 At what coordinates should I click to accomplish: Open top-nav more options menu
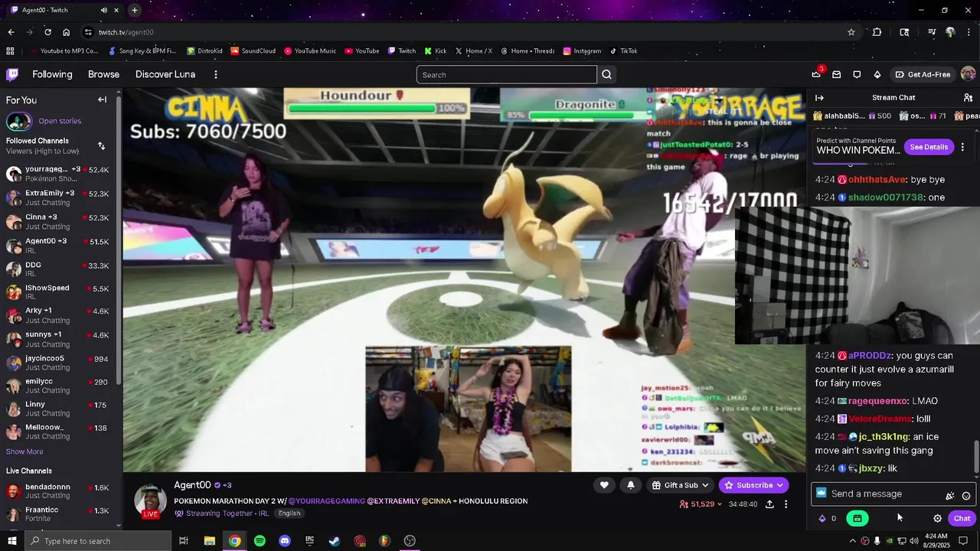coord(215,74)
